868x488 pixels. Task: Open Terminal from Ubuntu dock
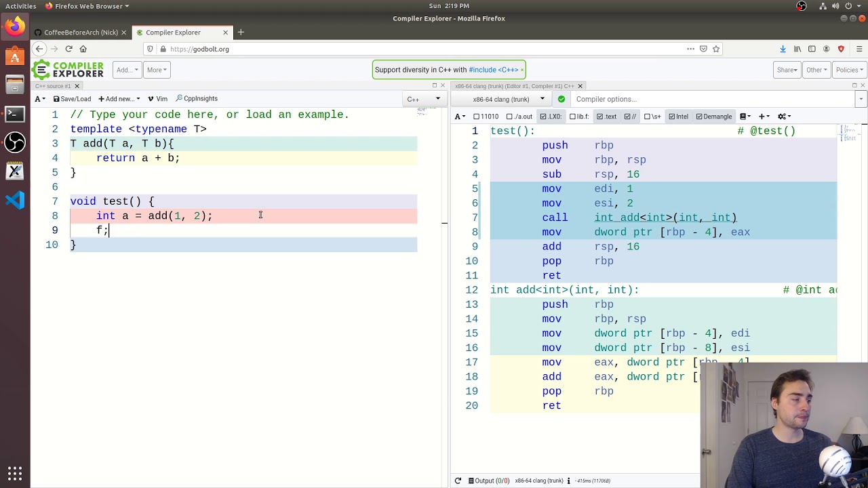tap(15, 114)
